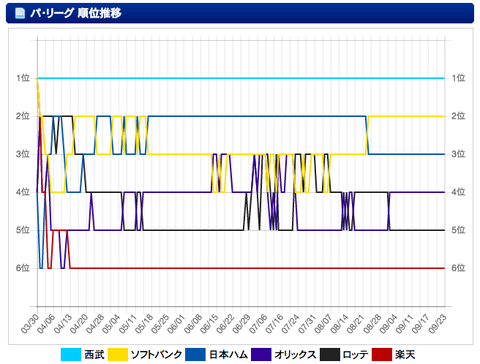Click the 05/11 date label

point(128,323)
